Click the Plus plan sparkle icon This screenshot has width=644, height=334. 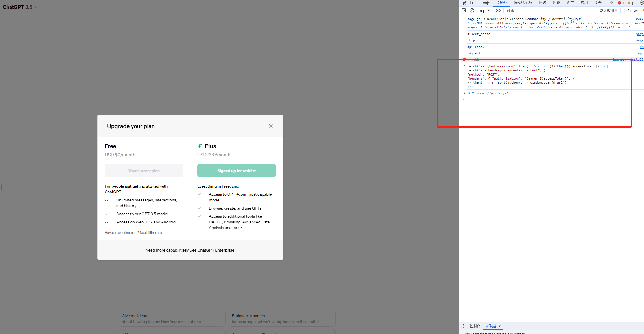200,146
